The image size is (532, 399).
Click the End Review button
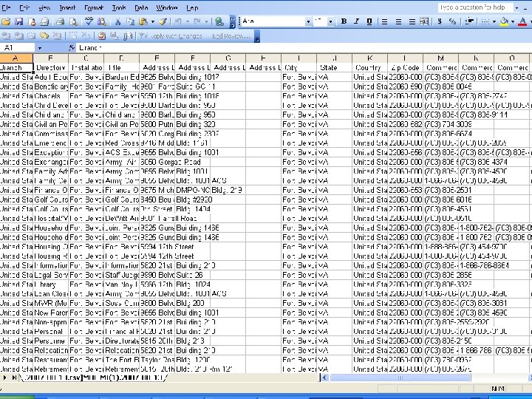click(231, 35)
